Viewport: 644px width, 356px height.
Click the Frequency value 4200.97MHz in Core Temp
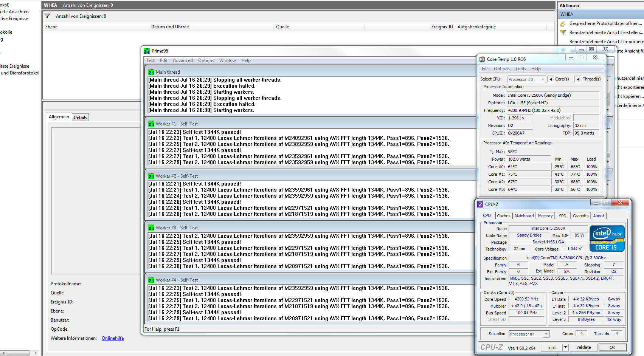[x=553, y=110]
